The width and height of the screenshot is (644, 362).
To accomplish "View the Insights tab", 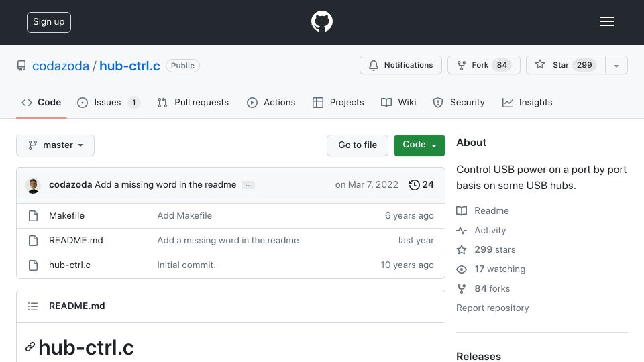I will [527, 102].
